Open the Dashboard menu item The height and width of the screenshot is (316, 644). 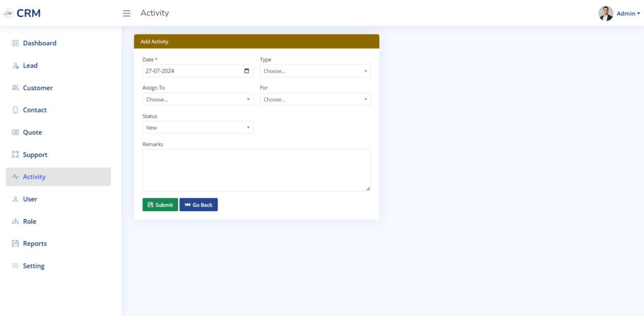point(58,43)
